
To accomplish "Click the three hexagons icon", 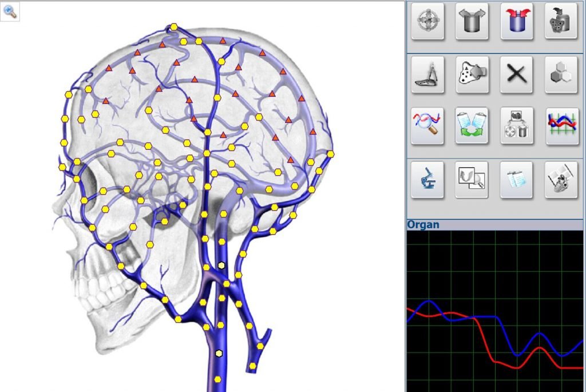I will click(561, 75).
